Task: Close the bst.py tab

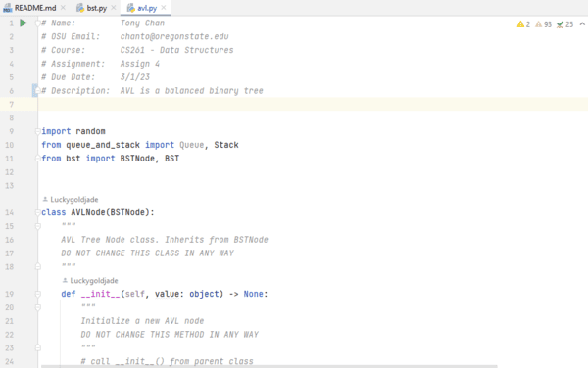Action: coord(114,8)
